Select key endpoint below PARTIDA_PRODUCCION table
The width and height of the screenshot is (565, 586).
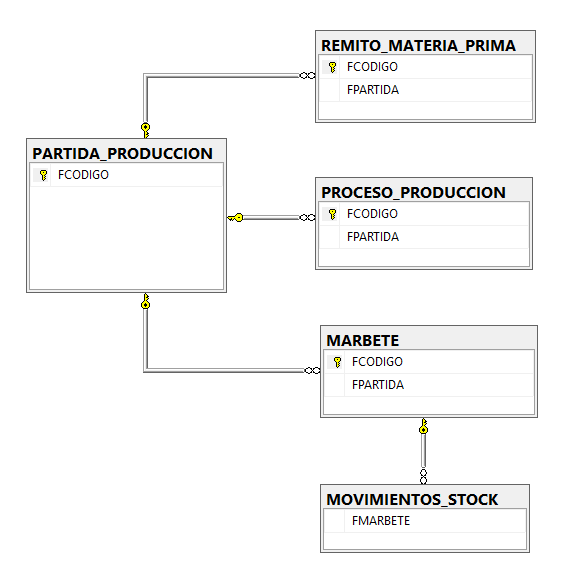(146, 301)
